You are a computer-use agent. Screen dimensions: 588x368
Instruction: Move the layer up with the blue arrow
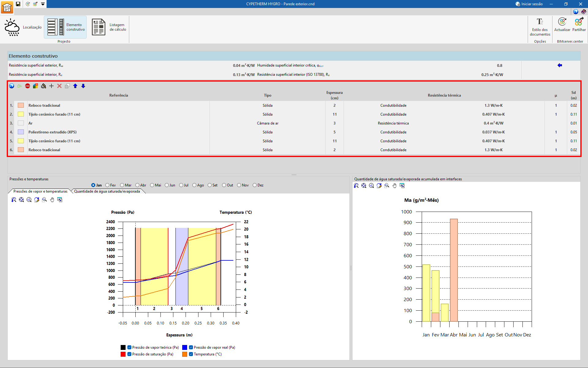[x=75, y=86]
